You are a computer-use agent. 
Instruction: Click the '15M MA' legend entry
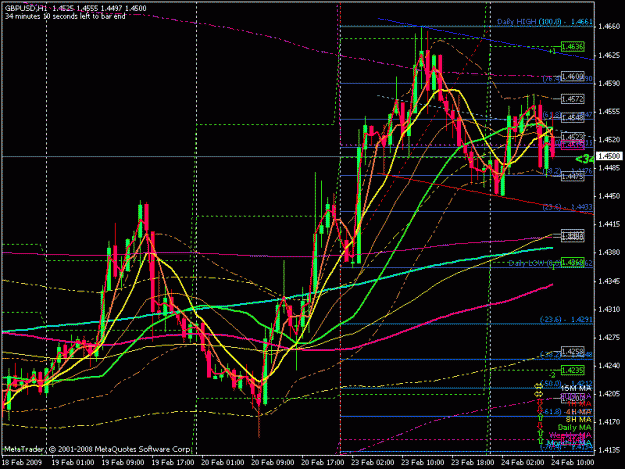click(576, 389)
